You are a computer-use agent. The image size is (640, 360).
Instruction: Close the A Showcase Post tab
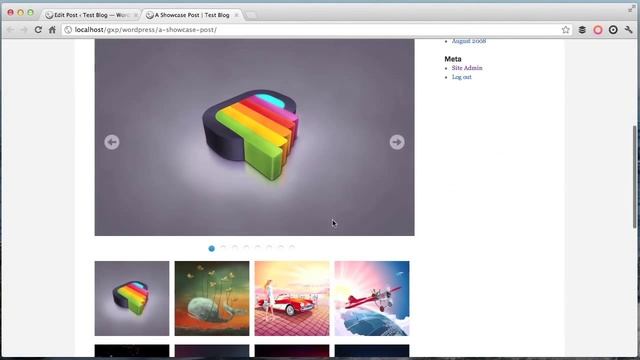point(236,15)
